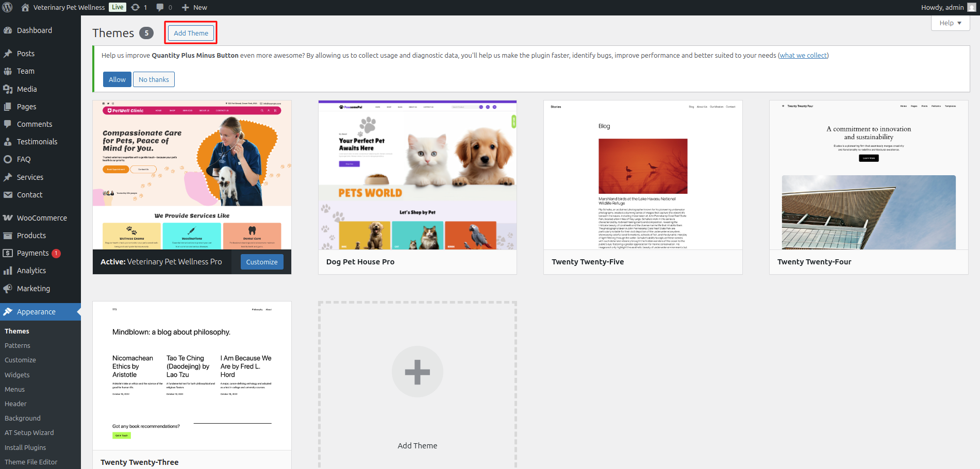Click the Twenty Twenty-Three title text
Screen dimensions: 980x469
[x=140, y=462]
